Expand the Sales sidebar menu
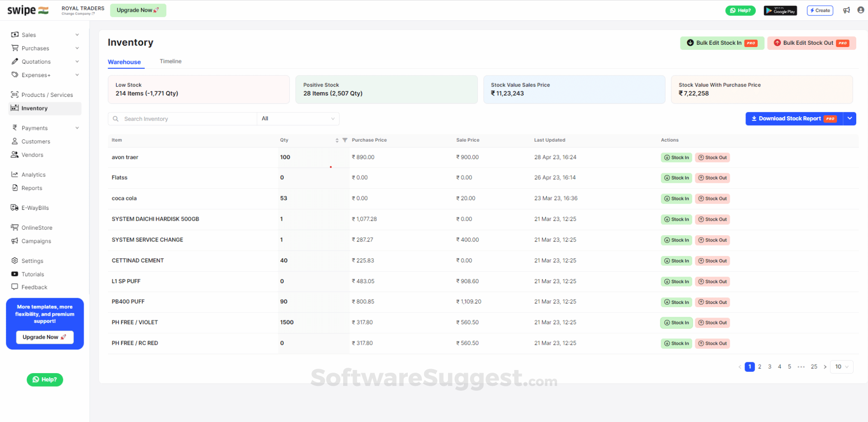This screenshot has height=422, width=868. [x=29, y=34]
